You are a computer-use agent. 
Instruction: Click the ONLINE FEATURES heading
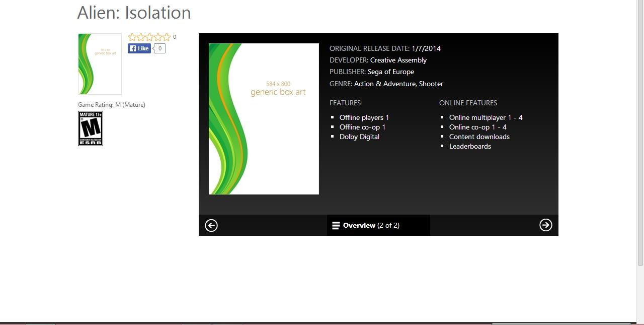468,103
